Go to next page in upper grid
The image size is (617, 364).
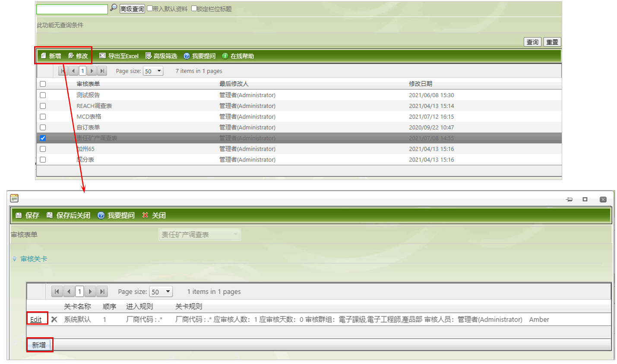[92, 71]
